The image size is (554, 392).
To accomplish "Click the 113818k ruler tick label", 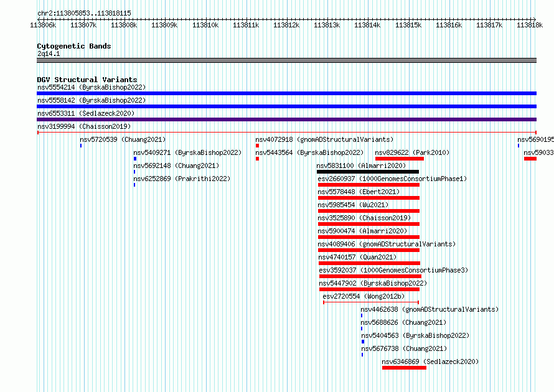I will [530, 25].
